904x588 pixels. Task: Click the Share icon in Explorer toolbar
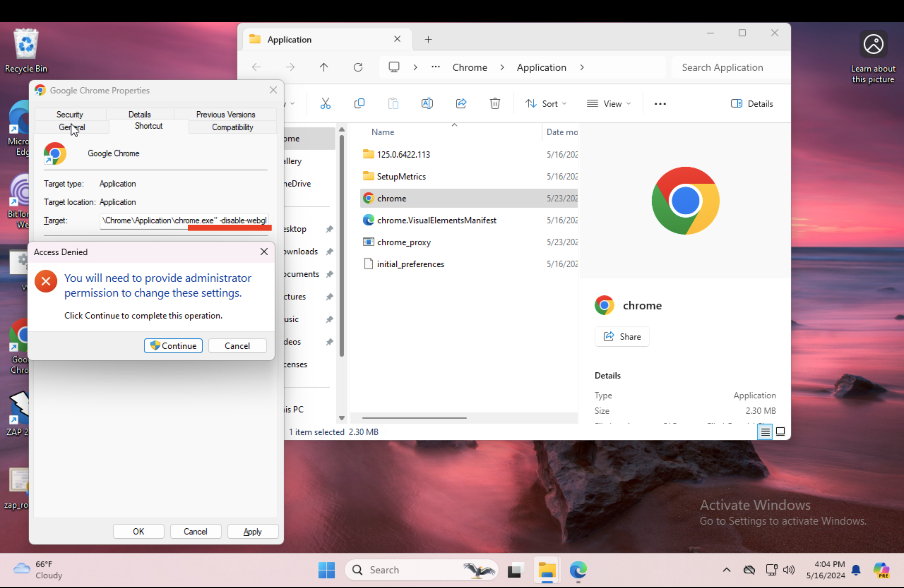click(x=461, y=103)
